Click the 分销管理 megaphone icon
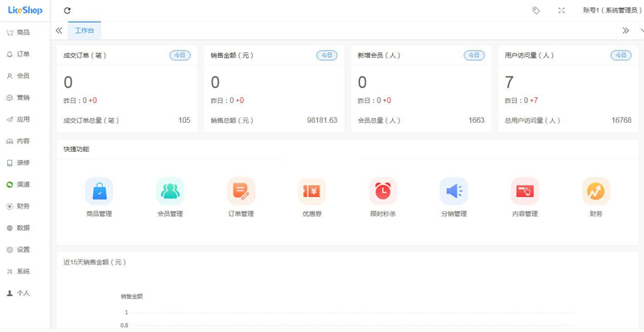This screenshot has width=644, height=332. [x=454, y=191]
